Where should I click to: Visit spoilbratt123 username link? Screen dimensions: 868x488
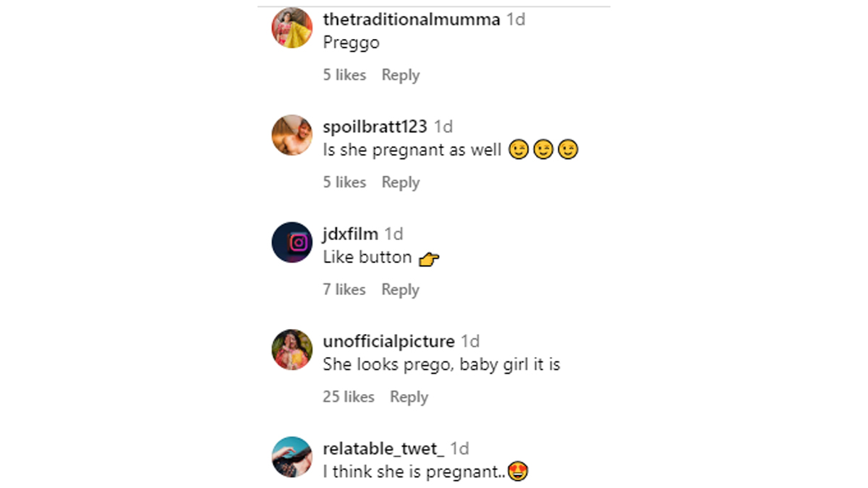click(375, 127)
